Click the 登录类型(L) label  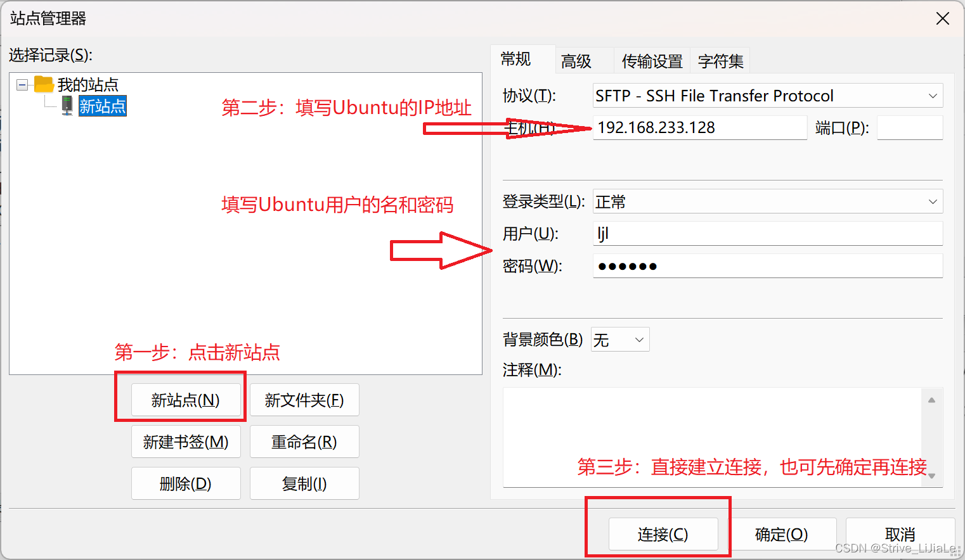click(x=543, y=201)
